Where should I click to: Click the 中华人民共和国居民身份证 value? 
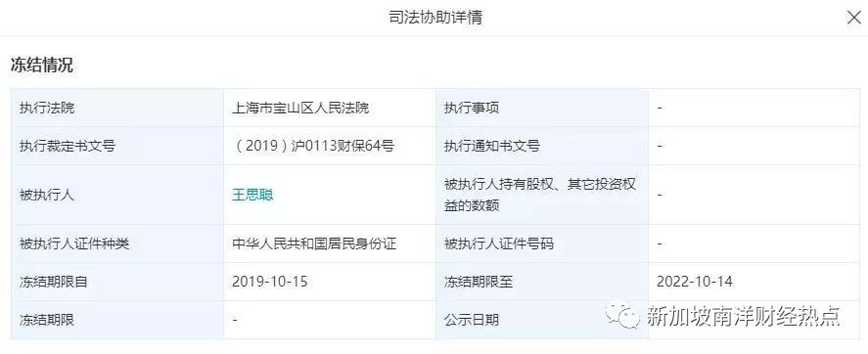coord(314,243)
